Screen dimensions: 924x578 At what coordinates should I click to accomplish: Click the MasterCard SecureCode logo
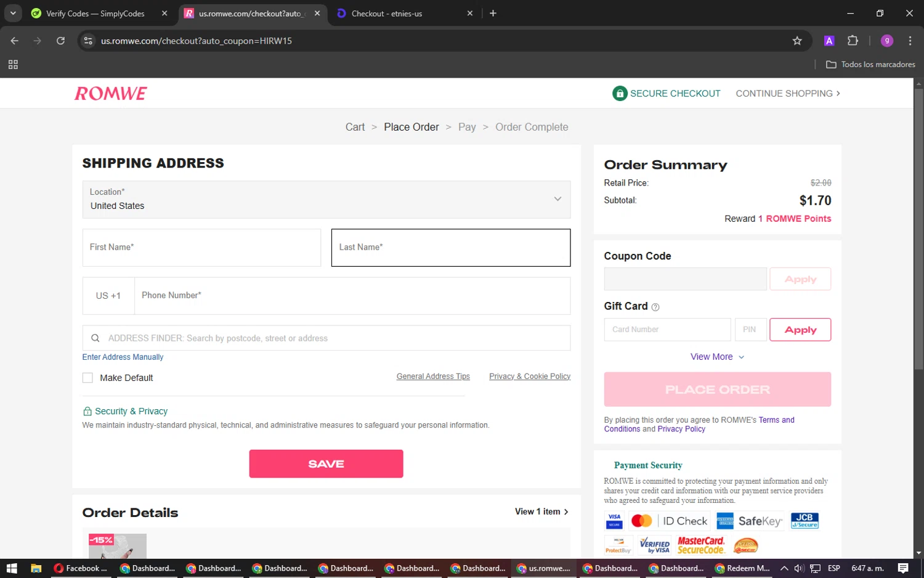pyautogui.click(x=701, y=545)
